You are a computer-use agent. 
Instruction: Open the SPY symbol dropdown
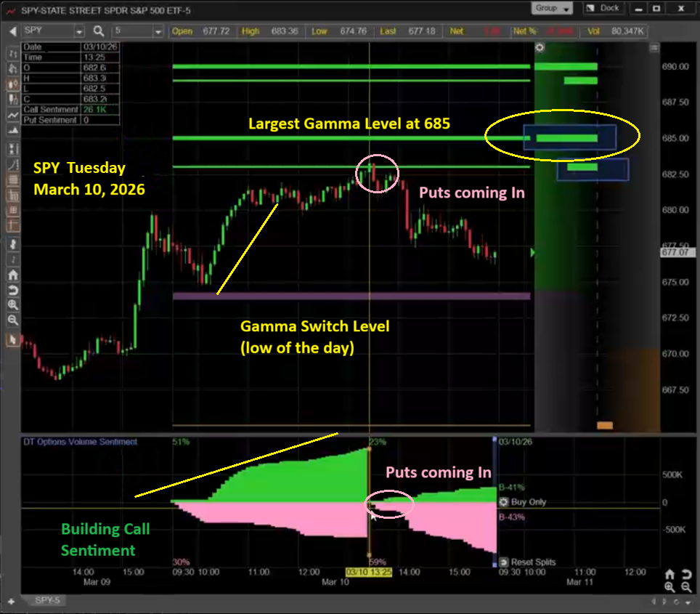click(x=79, y=32)
